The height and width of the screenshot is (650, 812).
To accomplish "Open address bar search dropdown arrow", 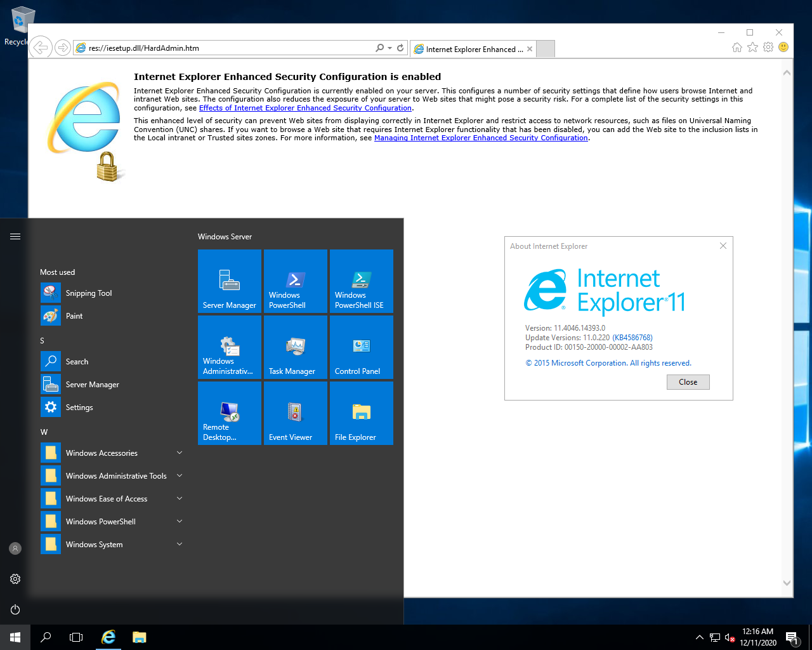I will (390, 48).
